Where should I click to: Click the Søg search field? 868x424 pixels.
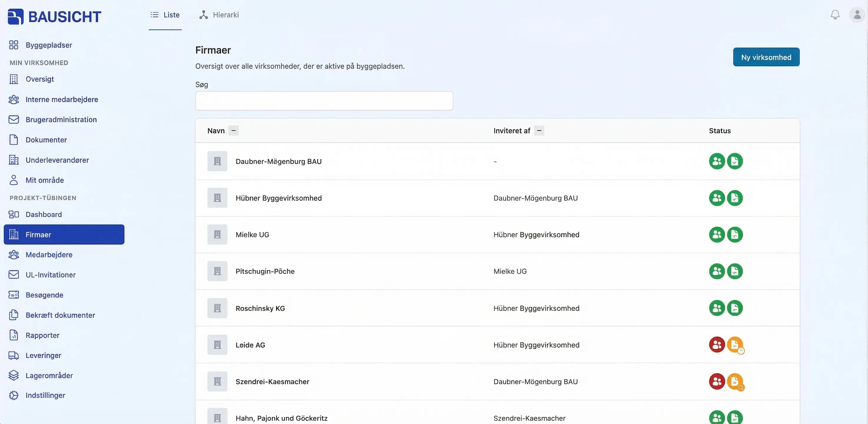click(x=324, y=101)
